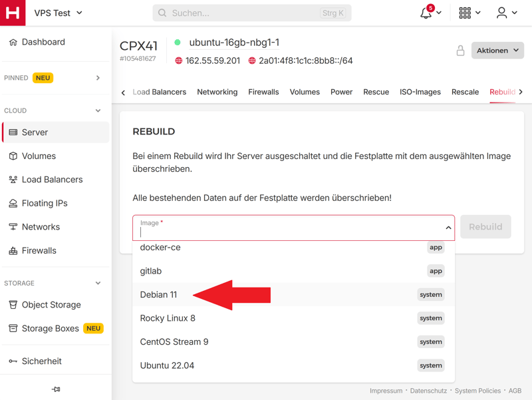This screenshot has width=532, height=400.
Task: Expand the PINNED sidebar section
Action: (98, 78)
